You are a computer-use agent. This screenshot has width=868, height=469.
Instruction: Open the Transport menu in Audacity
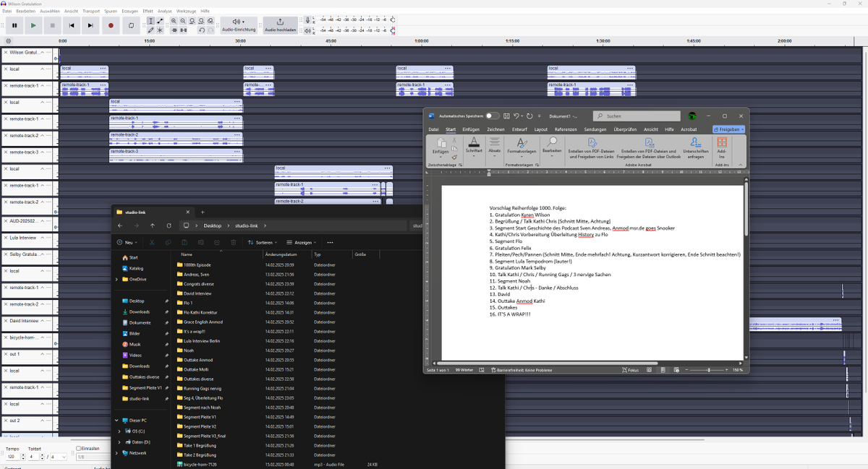pos(91,12)
